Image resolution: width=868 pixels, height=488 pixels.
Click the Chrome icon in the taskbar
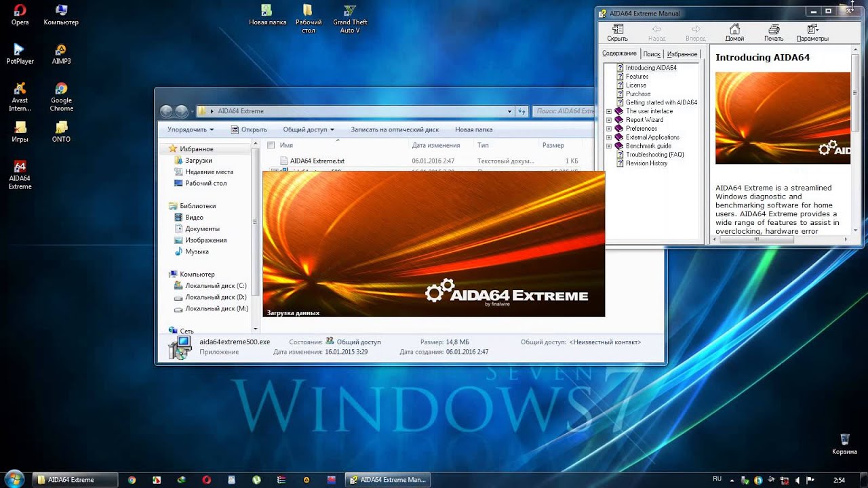132,480
